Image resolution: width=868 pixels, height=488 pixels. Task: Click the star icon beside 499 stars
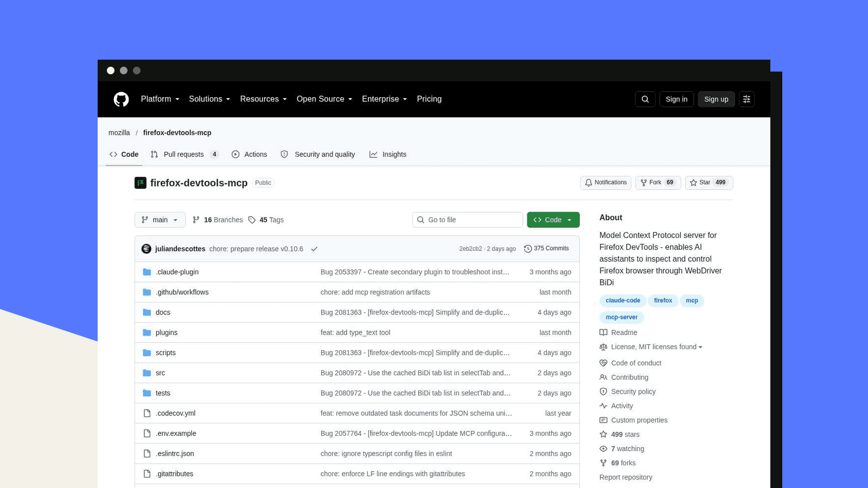pyautogui.click(x=603, y=434)
